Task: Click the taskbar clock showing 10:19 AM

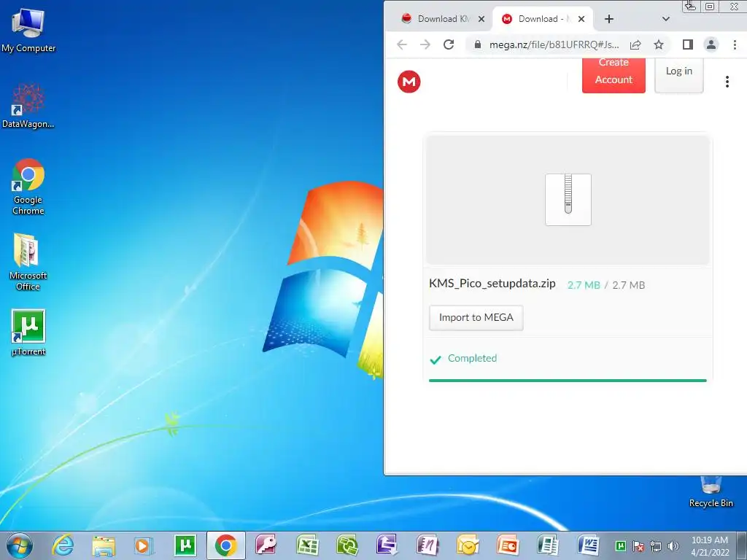Action: point(710,546)
